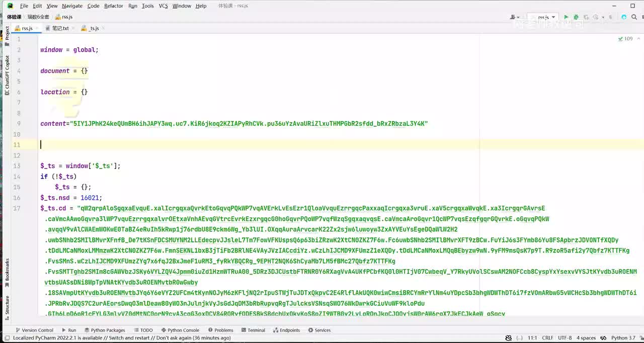Open the Refactor menu
The height and width of the screenshot is (343, 644).
click(114, 6)
